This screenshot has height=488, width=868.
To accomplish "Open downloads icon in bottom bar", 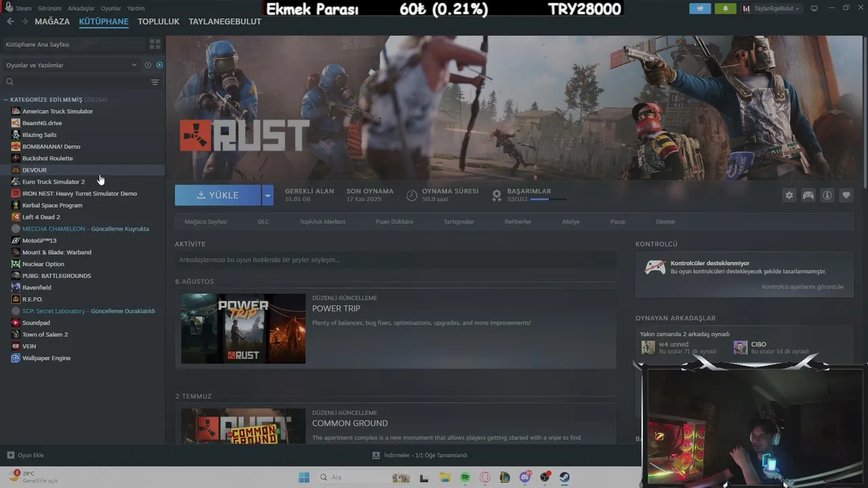I will tap(376, 455).
